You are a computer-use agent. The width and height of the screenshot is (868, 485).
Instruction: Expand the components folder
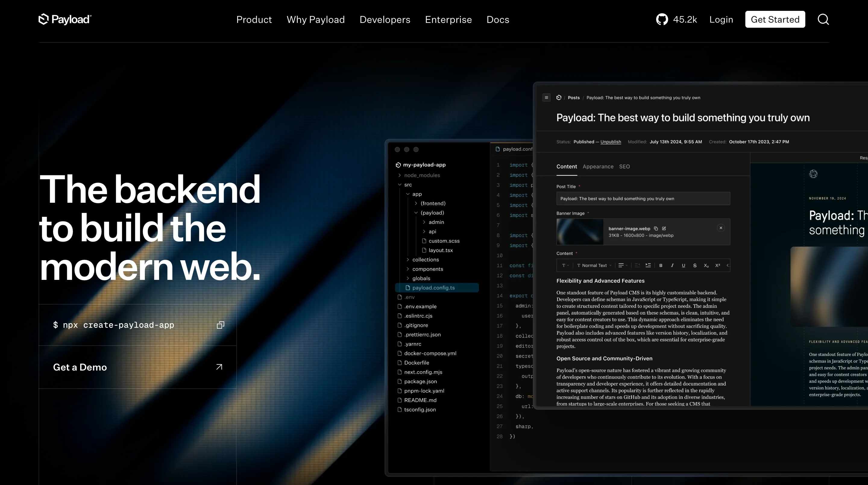click(408, 269)
